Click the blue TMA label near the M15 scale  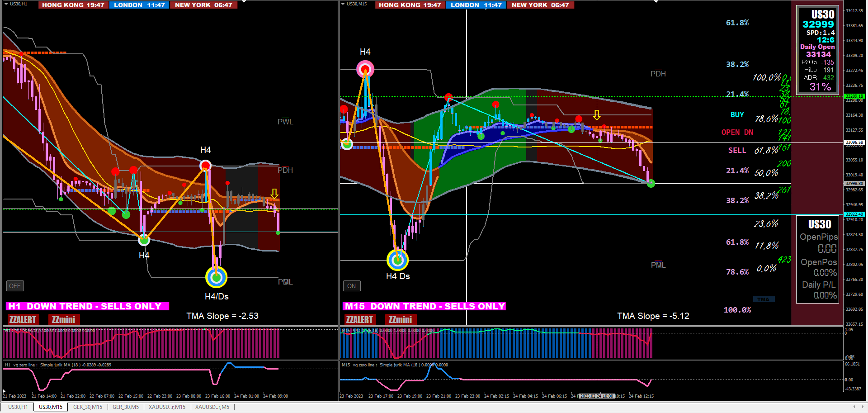[x=764, y=299]
